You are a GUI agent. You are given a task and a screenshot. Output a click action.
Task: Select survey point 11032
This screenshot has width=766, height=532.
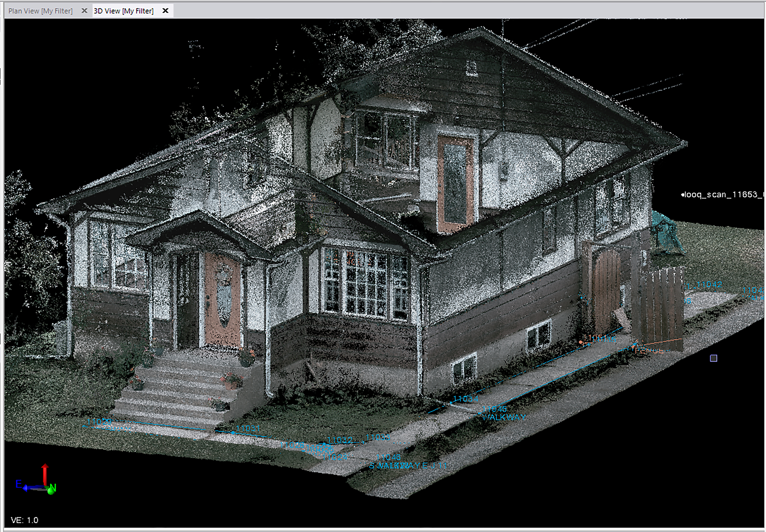click(x=340, y=440)
